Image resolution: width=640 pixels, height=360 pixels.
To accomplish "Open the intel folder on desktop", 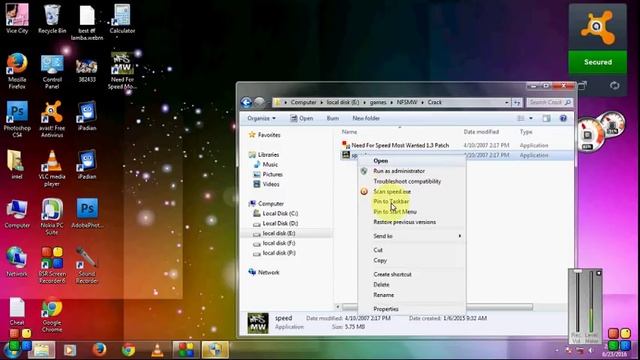I will pyautogui.click(x=16, y=164).
